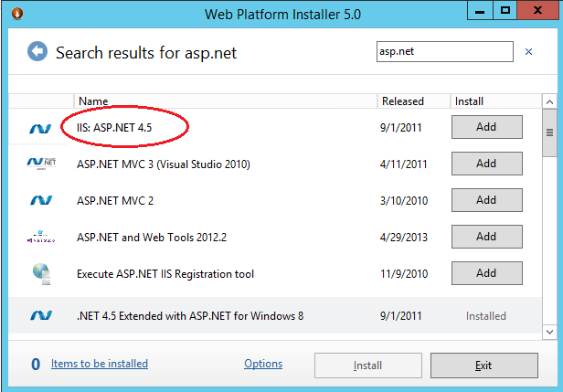Click the ASP.NET MVC 2 row icon
563x392 pixels.
point(41,200)
